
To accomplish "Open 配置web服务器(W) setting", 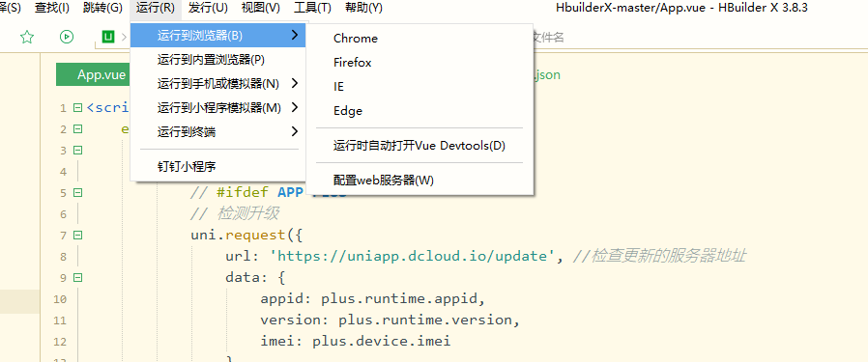I will [420, 181].
